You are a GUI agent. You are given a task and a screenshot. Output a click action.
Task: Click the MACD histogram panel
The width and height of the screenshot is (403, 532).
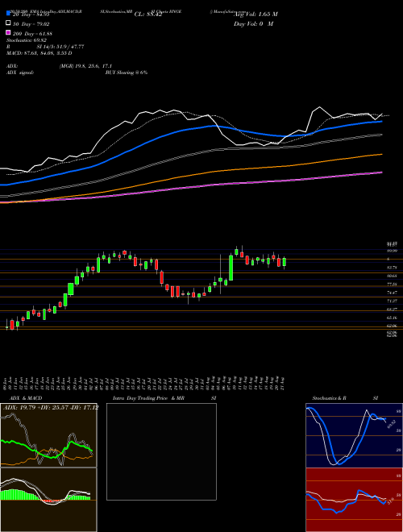(48, 500)
